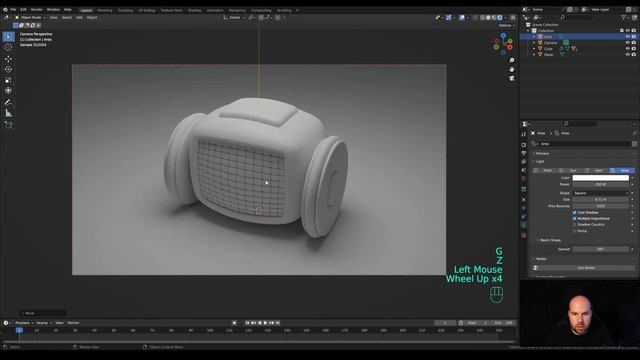The height and width of the screenshot is (360, 640).
Task: Click the viewport pan hand icon
Action: click(511, 69)
